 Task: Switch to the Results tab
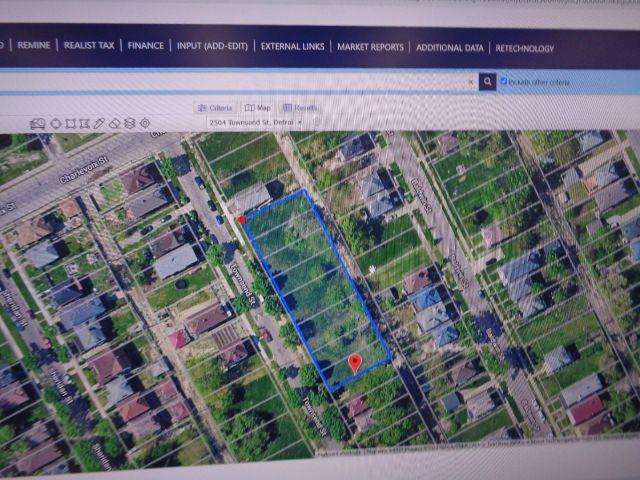[301, 107]
